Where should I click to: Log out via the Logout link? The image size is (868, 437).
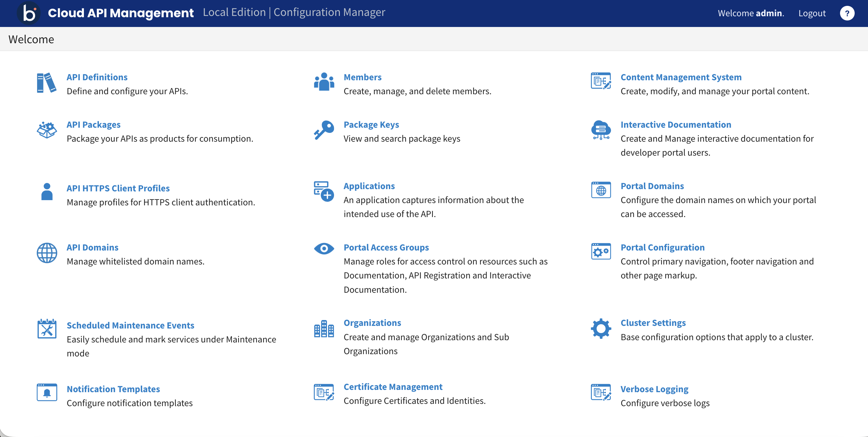812,13
